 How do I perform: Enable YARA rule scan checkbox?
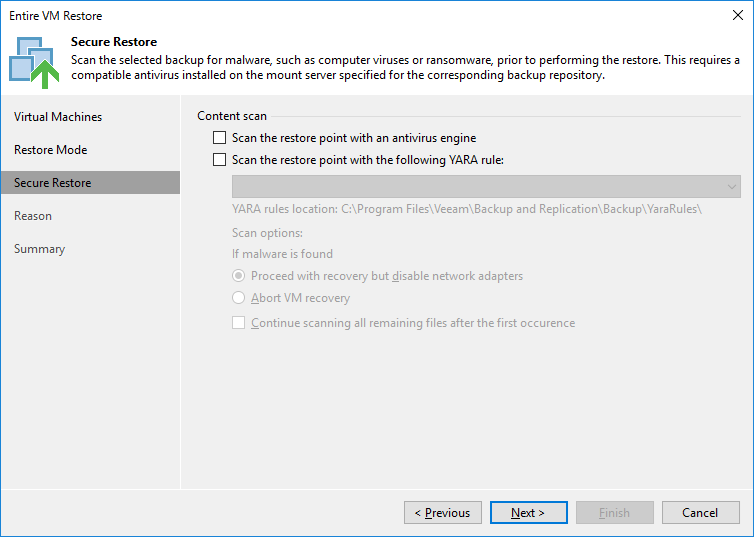(219, 160)
